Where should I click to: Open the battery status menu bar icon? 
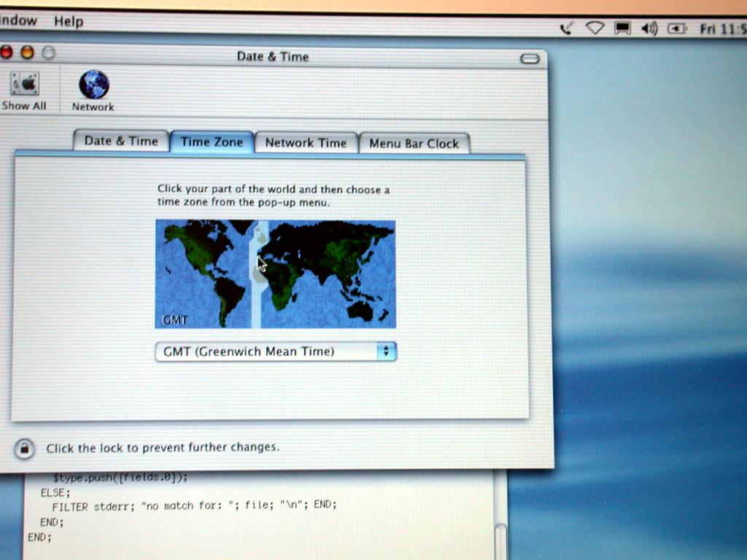tap(677, 28)
